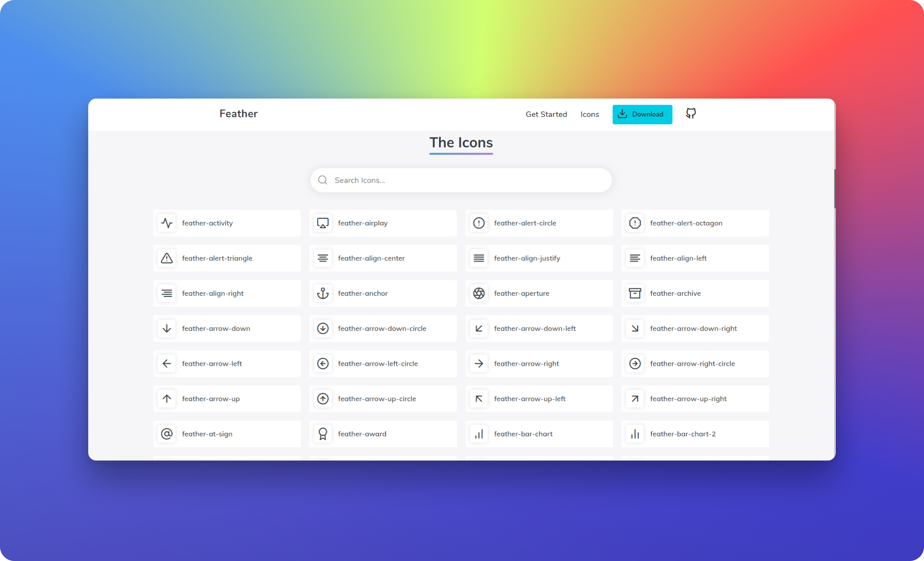Click the feather-activity icon
Screen dimensions: 924x561
[167, 223]
